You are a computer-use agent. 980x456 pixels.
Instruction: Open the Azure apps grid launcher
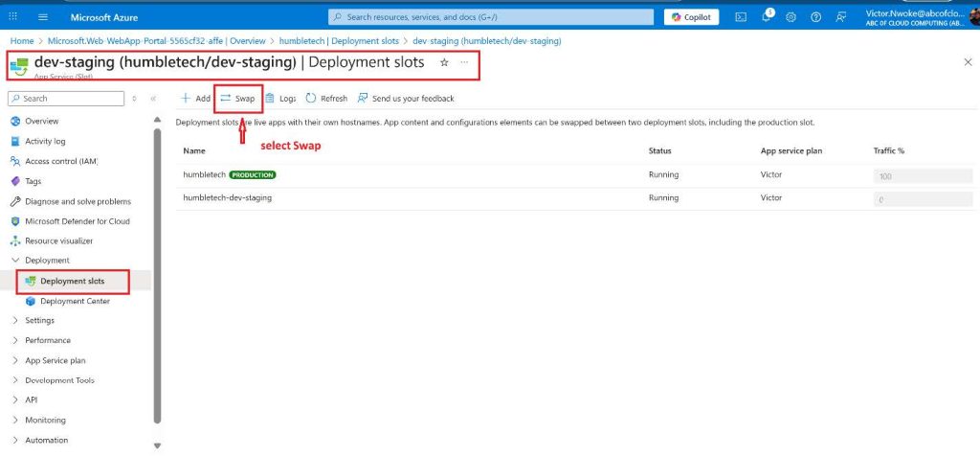tap(13, 17)
